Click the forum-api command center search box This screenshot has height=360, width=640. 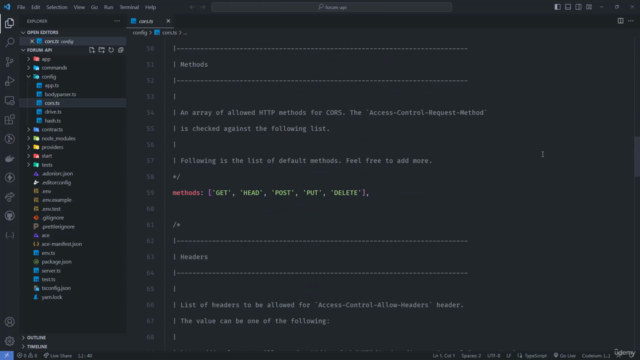[x=331, y=7]
